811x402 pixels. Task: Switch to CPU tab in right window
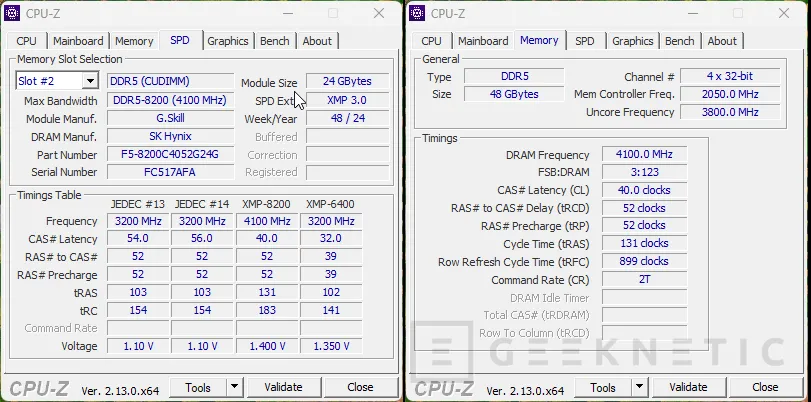[431, 41]
